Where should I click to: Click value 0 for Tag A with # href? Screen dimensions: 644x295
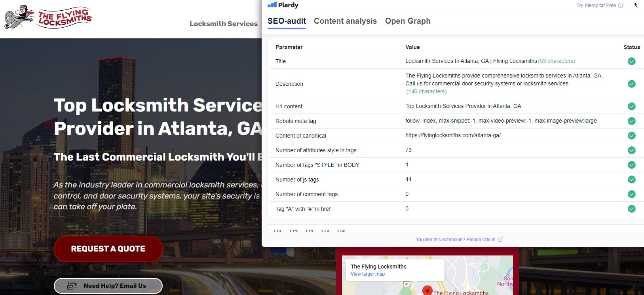(407, 208)
